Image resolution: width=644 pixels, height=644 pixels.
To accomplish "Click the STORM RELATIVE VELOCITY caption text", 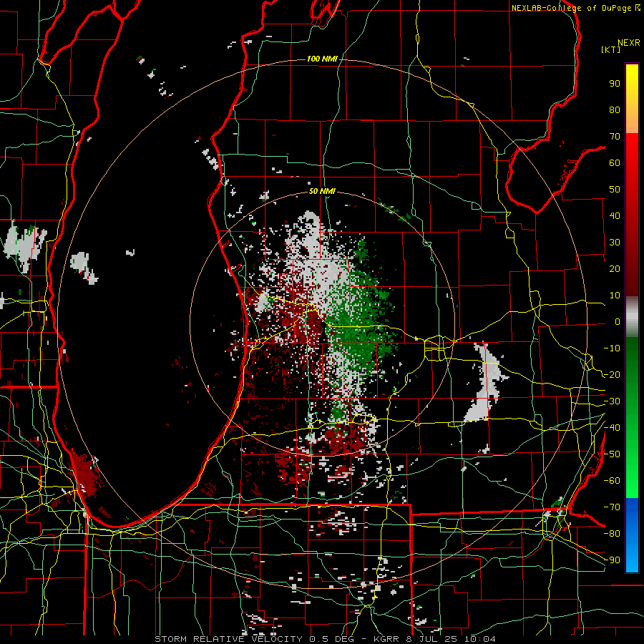I will pyautogui.click(x=228, y=639).
